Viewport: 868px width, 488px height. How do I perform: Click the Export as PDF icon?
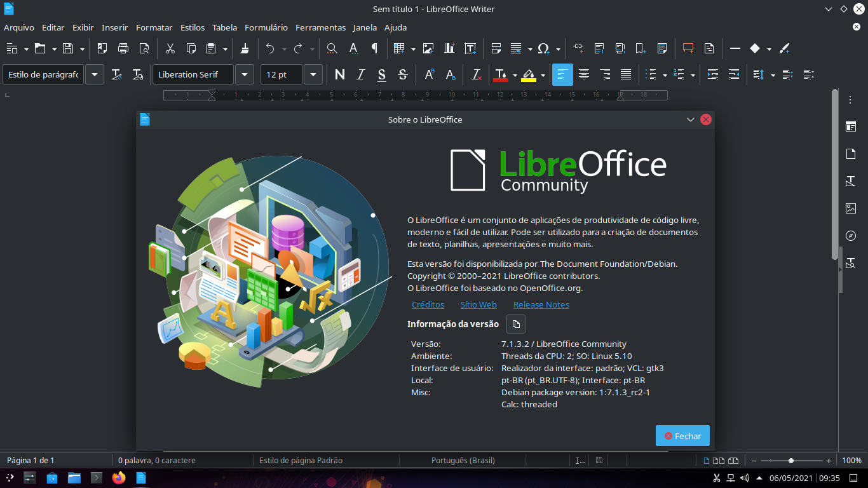[x=102, y=48]
